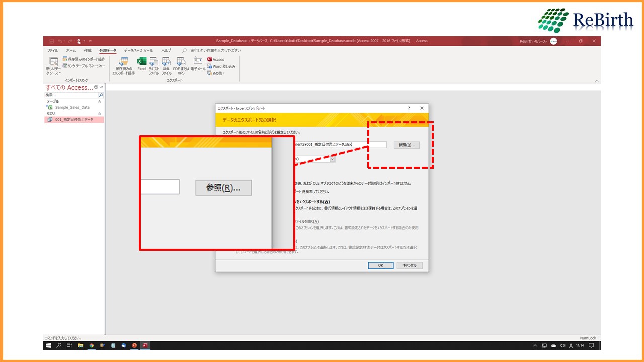Click the ReBirth account avatar in title bar

(x=553, y=41)
